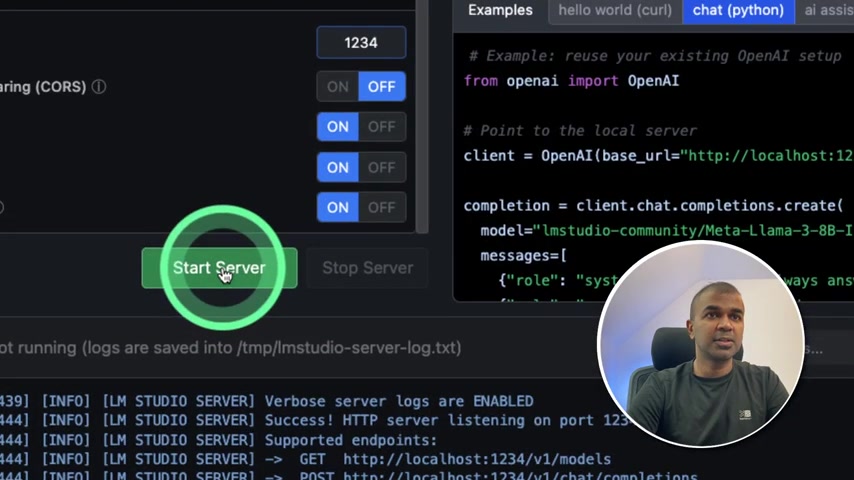Click the comment '# Point to the local server'
Viewport: 854px width, 480px height.
tap(580, 131)
